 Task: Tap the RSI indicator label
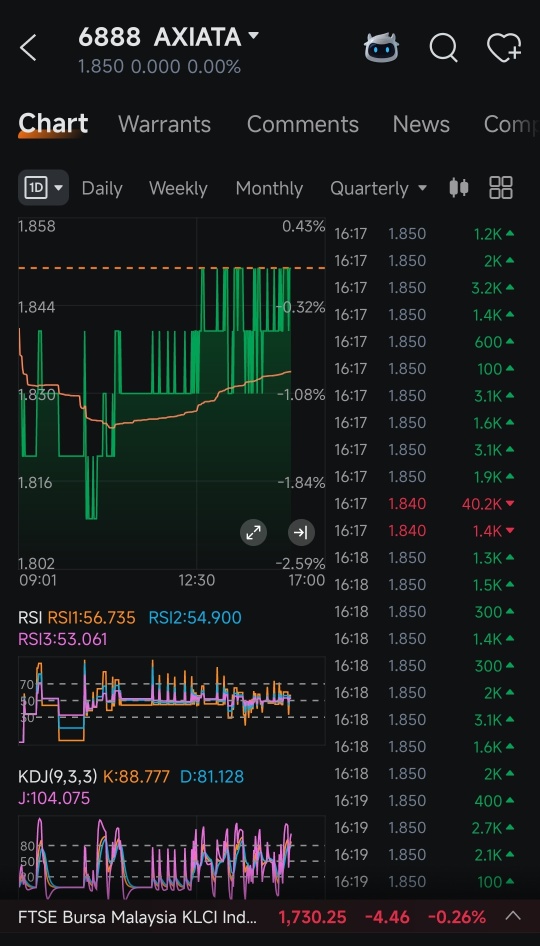[x=30, y=618]
